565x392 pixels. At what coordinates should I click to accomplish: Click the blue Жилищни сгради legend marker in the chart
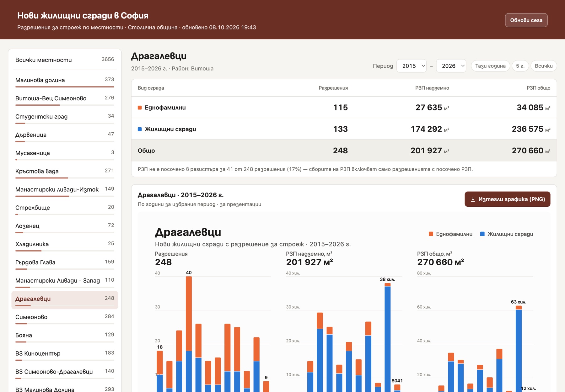point(482,234)
